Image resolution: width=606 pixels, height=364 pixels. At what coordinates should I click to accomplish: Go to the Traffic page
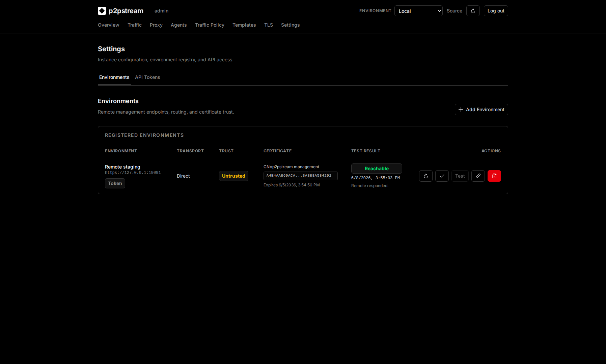pos(135,25)
